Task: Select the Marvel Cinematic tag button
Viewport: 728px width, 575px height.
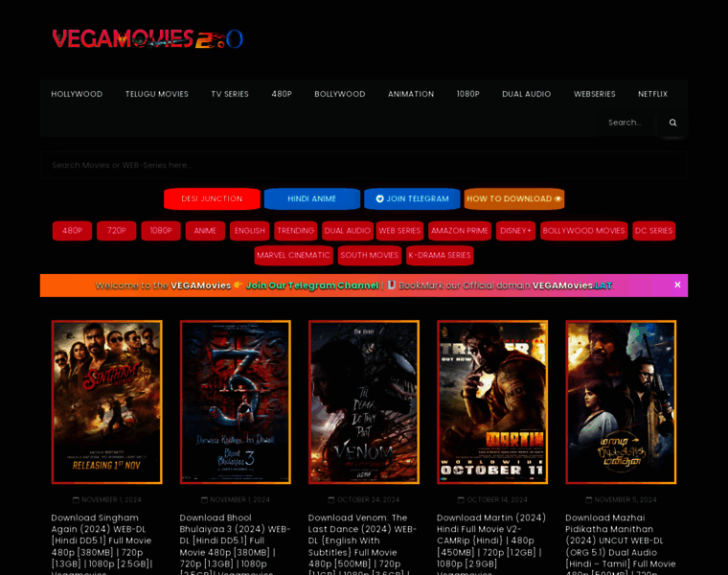Action: pos(293,256)
